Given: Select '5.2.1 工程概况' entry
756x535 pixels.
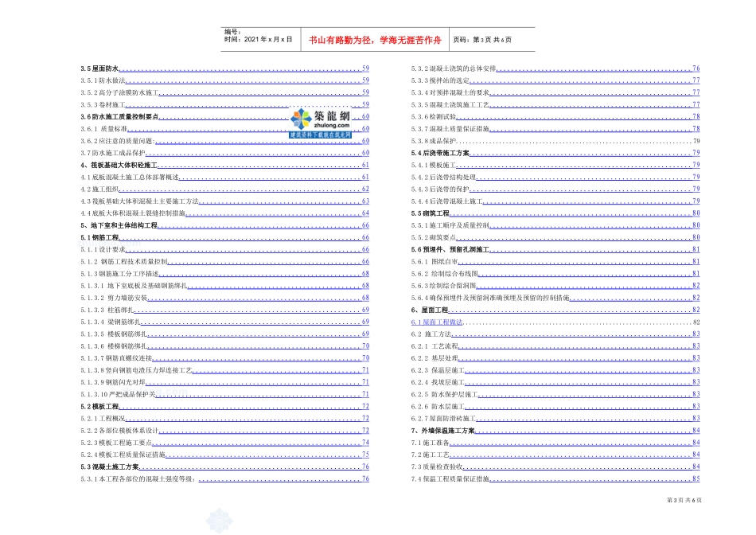Looking at the screenshot, I should [224, 418].
